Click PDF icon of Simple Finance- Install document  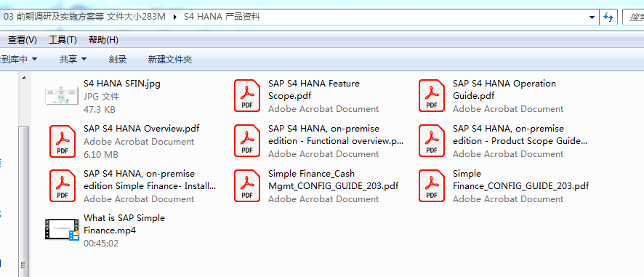pos(63,186)
